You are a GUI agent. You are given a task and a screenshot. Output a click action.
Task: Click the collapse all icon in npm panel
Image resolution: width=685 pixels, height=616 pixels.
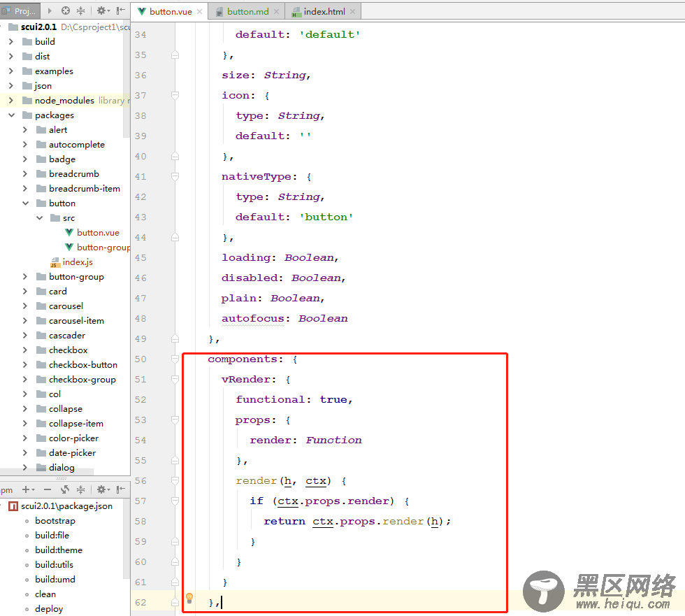pyautogui.click(x=81, y=489)
